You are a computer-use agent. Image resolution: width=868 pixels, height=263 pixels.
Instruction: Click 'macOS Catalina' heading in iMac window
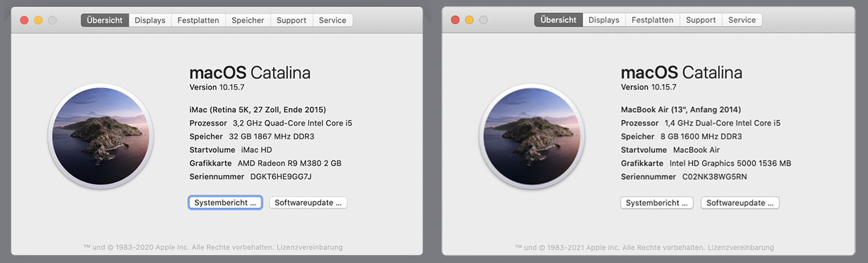pos(250,73)
